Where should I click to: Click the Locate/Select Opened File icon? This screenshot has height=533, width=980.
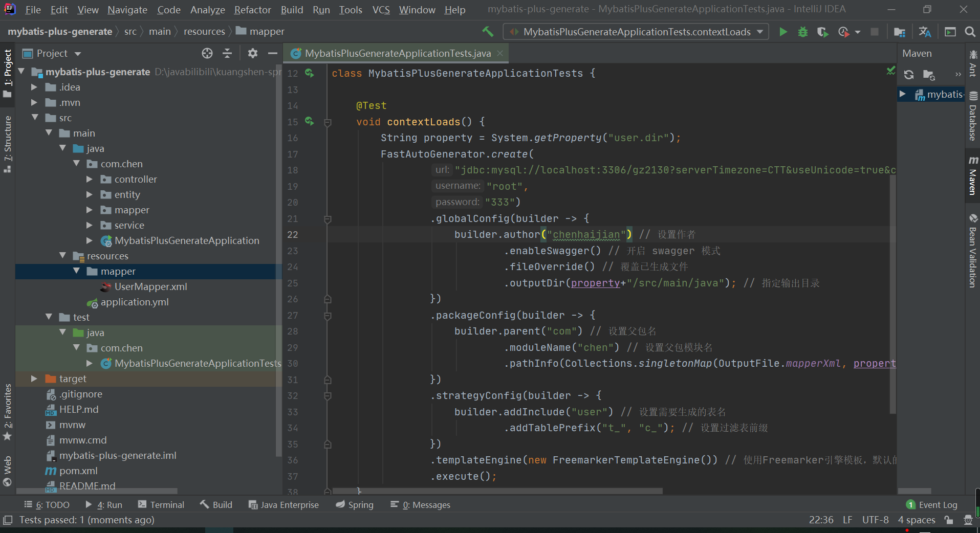pos(207,53)
